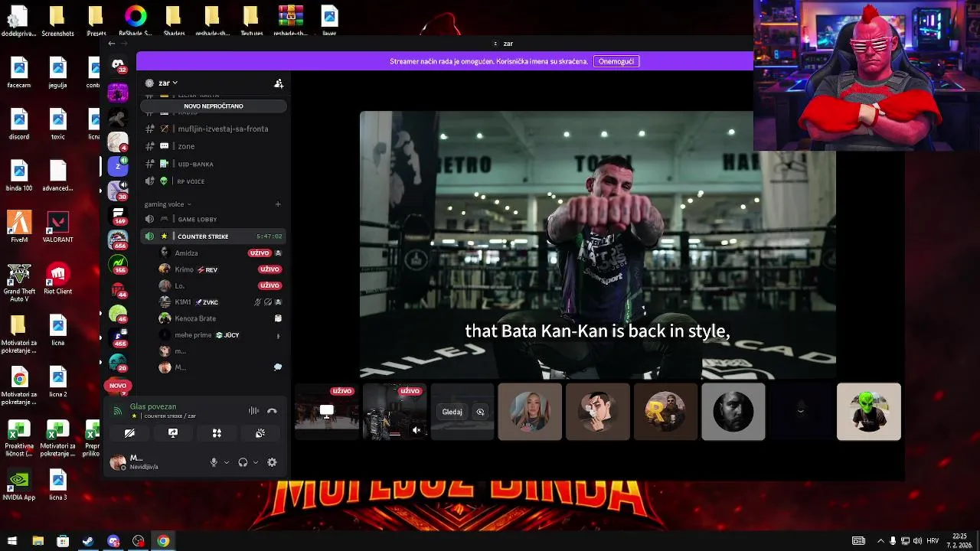Open the server icon with 169 badge

click(118, 215)
